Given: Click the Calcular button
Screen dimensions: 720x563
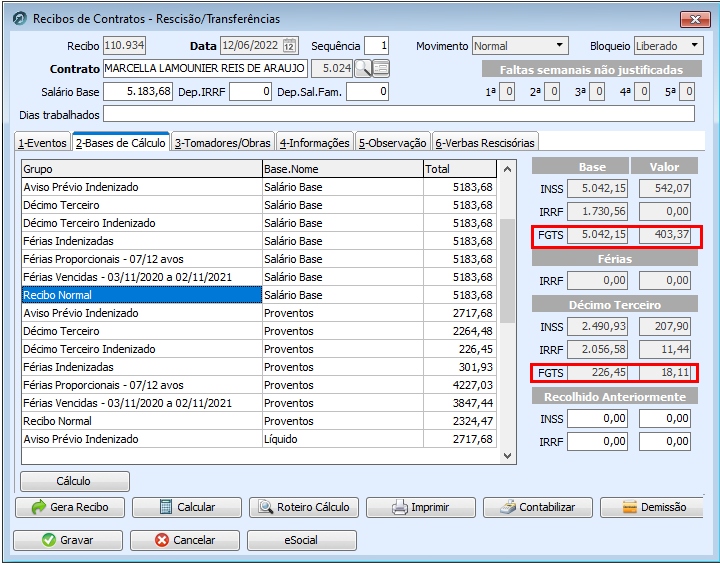Looking at the screenshot, I should click(187, 507).
